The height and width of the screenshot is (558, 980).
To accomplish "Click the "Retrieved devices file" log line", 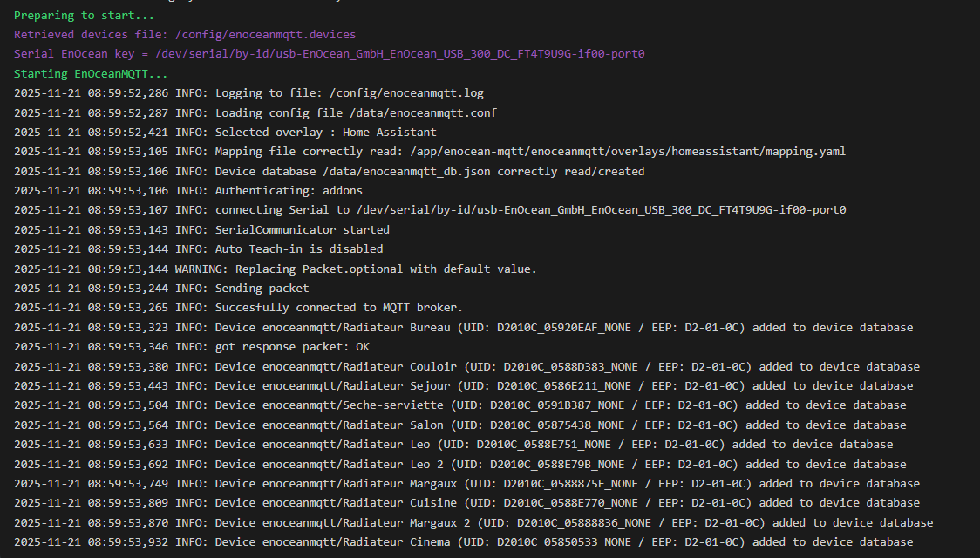I will coord(185,35).
